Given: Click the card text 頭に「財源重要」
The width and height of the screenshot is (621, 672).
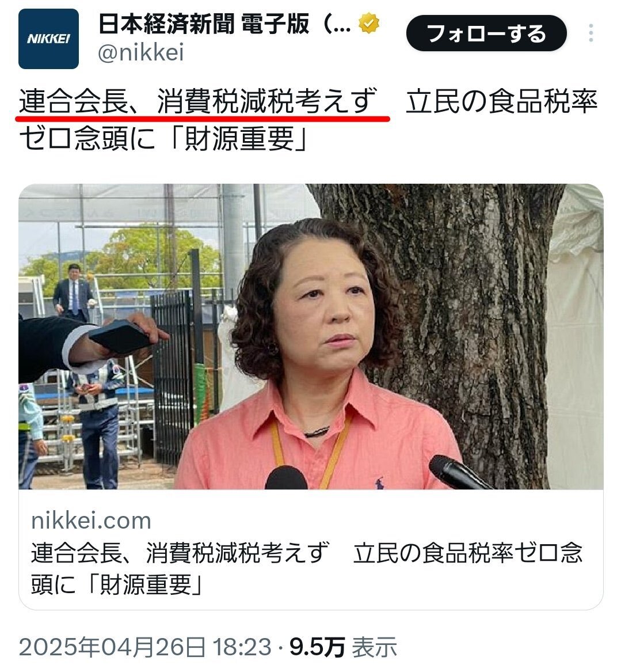Looking at the screenshot, I should (x=116, y=584).
